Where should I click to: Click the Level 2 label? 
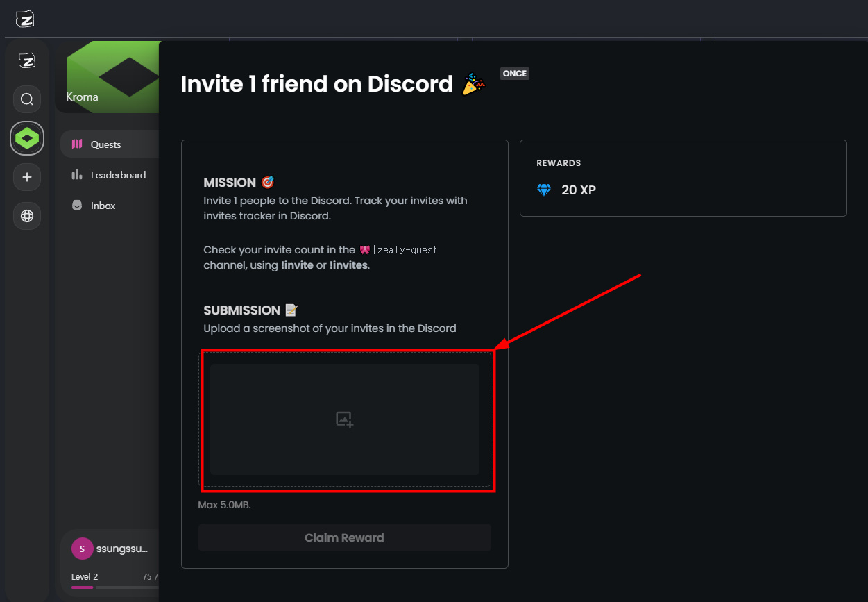(x=85, y=576)
